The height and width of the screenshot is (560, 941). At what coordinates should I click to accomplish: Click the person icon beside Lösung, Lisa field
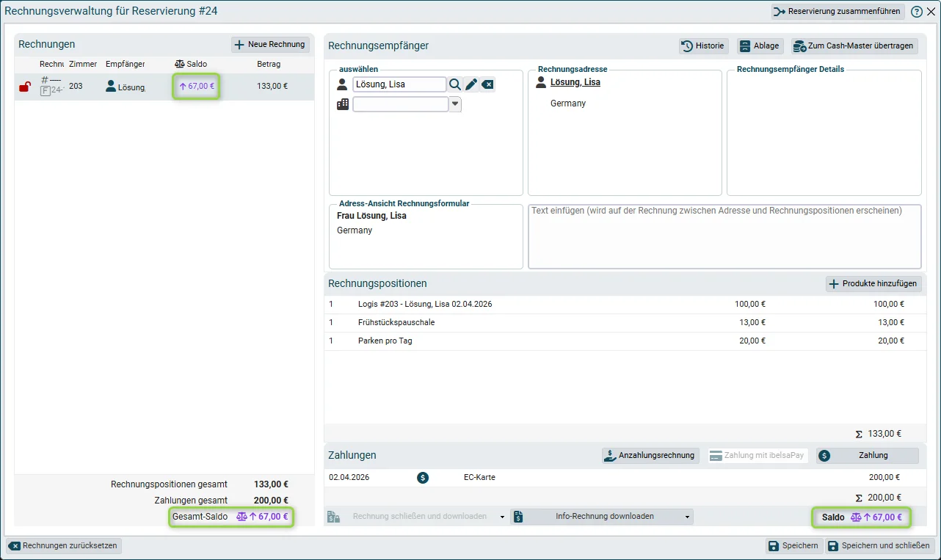pyautogui.click(x=342, y=84)
